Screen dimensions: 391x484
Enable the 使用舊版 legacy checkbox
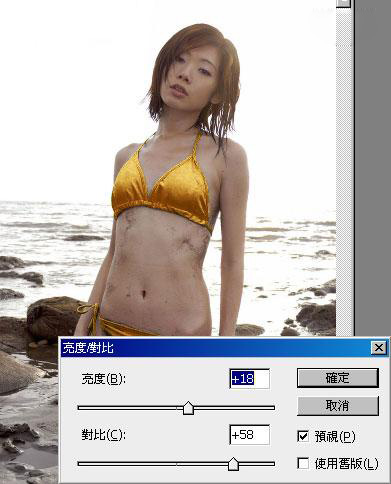tap(303, 463)
